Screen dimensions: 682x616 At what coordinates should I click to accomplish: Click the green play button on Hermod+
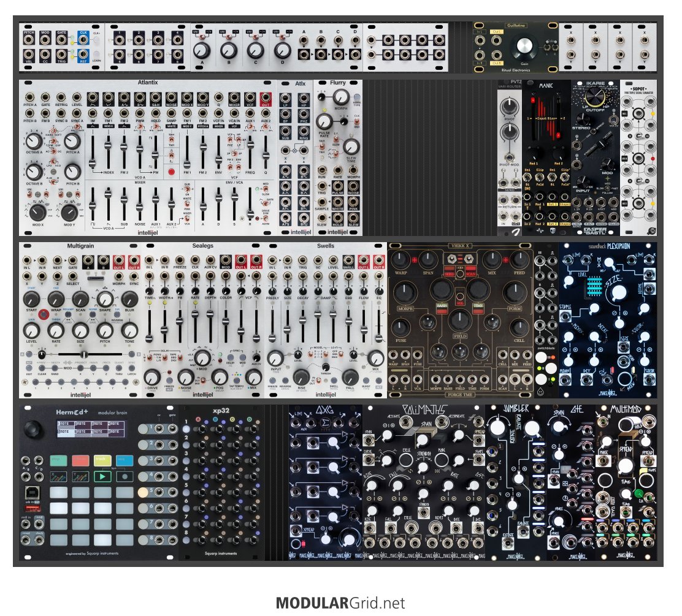pos(102,476)
